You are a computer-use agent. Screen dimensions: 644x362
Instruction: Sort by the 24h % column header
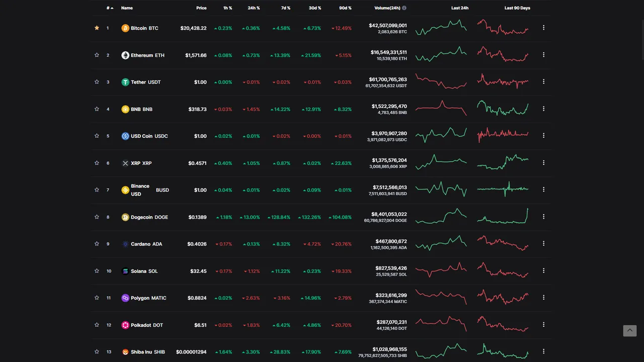254,8
